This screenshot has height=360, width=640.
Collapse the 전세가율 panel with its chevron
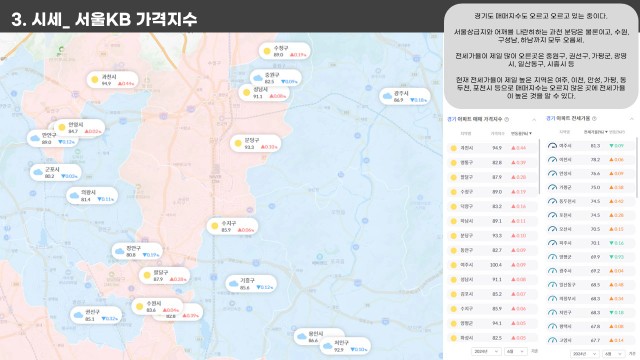pyautogui.click(x=631, y=119)
